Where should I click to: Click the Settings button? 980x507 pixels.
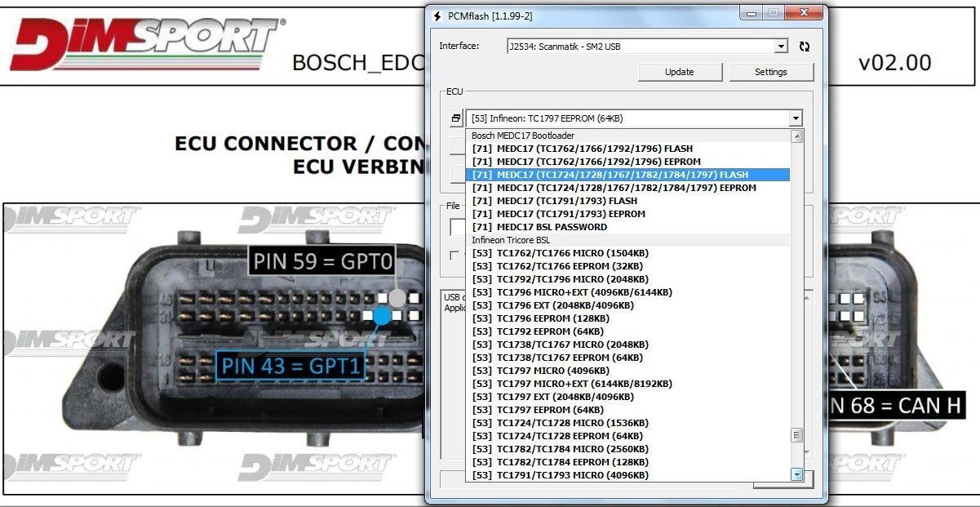click(770, 72)
